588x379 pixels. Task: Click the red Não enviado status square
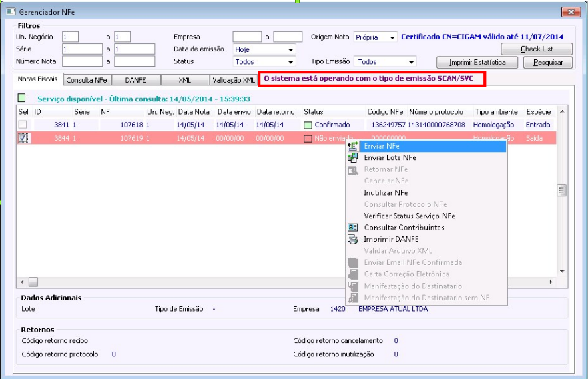pos(308,139)
